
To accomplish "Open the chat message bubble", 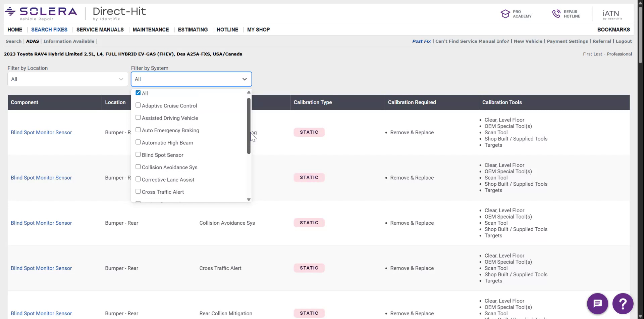I will (x=597, y=303).
